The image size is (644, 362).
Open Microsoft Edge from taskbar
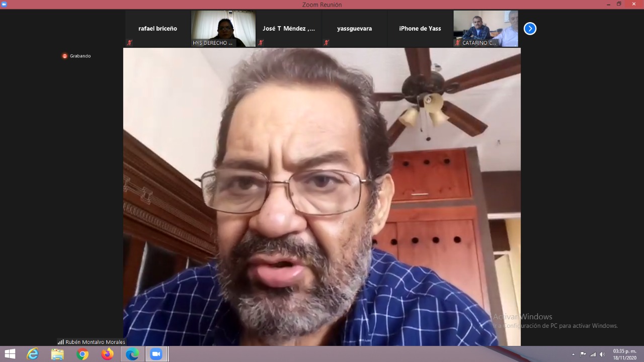[x=132, y=354]
